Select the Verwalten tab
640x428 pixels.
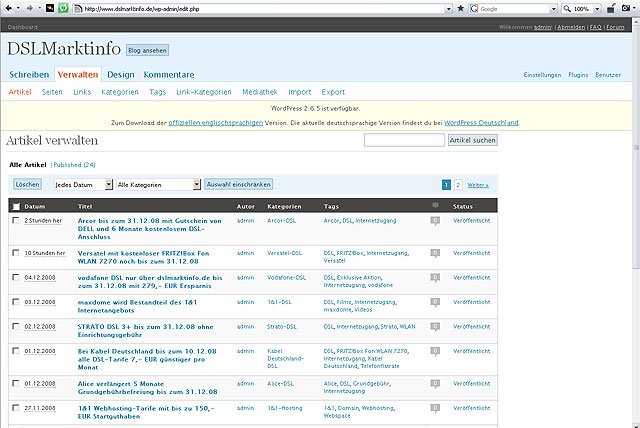(x=78, y=75)
